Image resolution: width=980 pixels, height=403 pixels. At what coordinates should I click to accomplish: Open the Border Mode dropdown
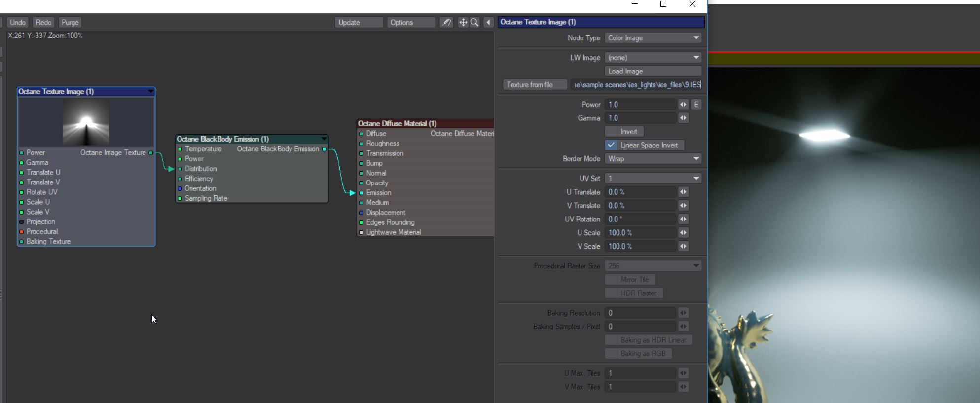click(653, 159)
